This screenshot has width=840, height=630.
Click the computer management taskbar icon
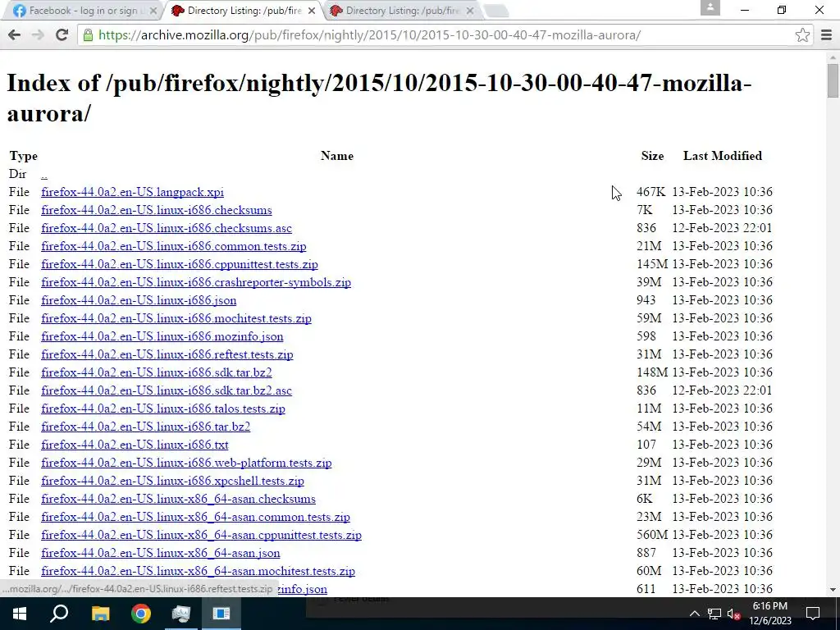coord(181,614)
